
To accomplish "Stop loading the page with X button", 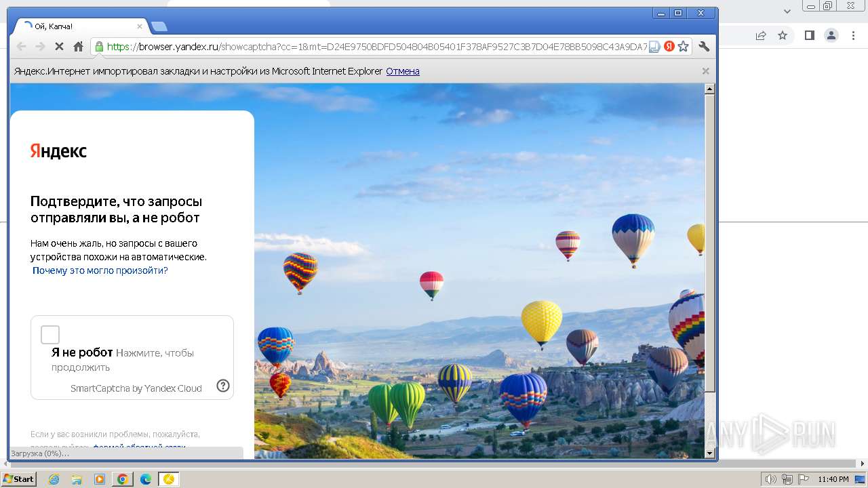I will pos(59,47).
